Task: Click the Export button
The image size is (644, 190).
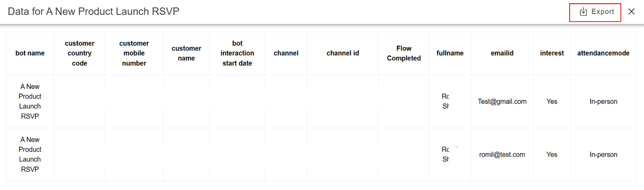Action: tap(595, 12)
